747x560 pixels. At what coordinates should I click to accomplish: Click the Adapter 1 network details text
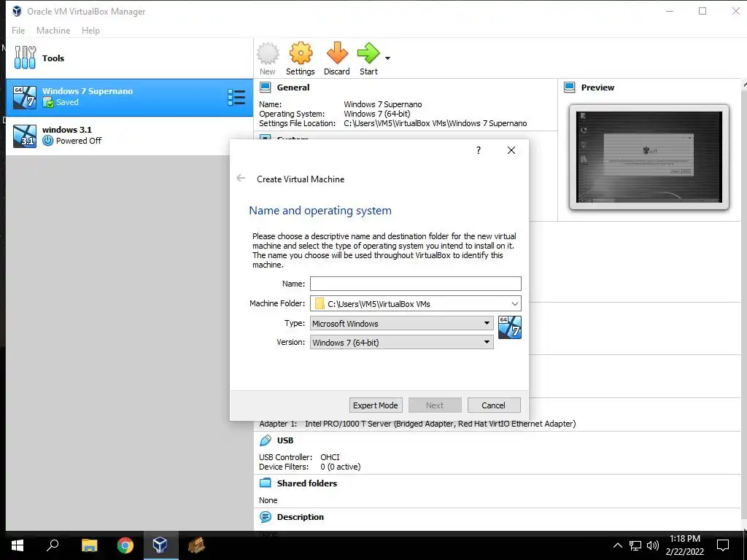[x=440, y=424]
